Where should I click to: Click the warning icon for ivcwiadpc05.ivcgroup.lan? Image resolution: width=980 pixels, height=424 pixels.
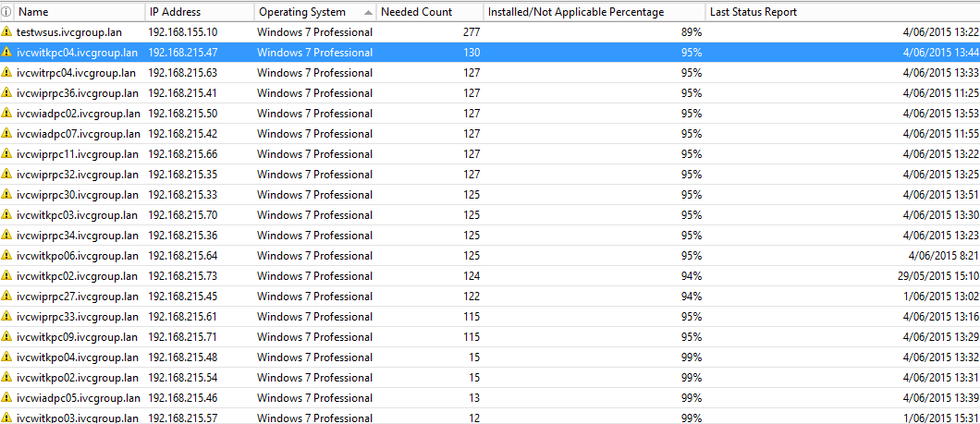[7, 398]
